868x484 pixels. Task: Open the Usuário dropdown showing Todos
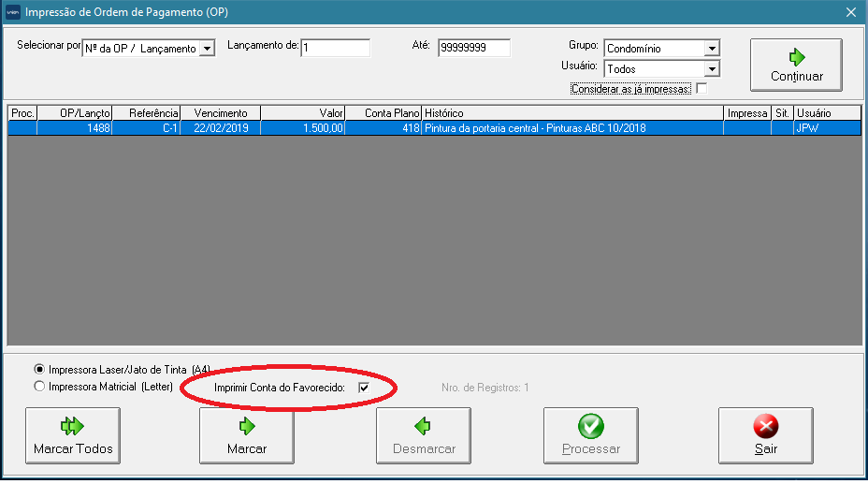point(712,69)
